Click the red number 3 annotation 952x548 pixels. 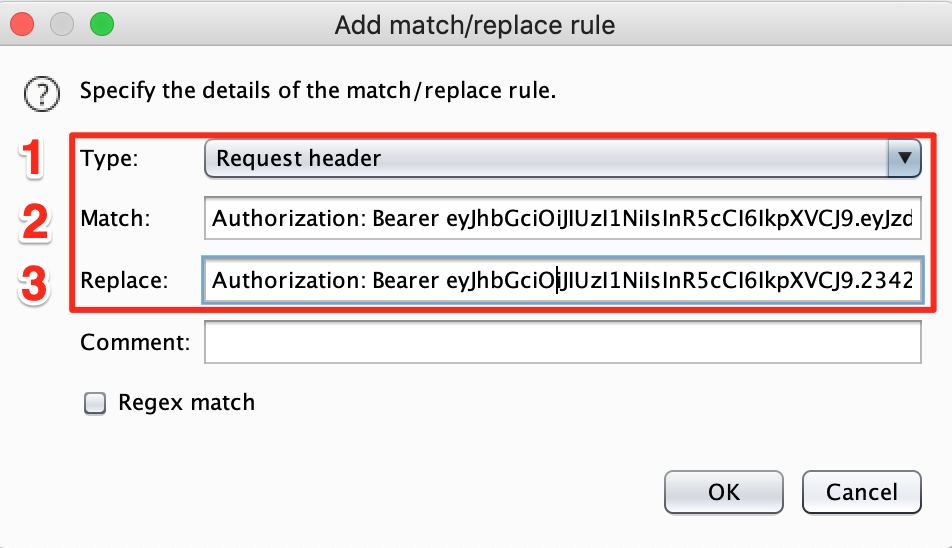click(x=34, y=283)
